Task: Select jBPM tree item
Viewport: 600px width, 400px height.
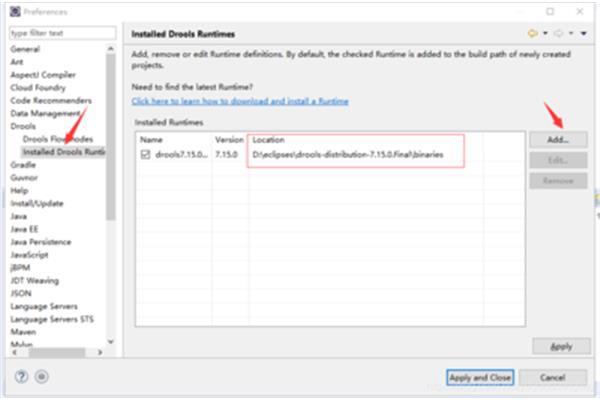Action: click(20, 268)
